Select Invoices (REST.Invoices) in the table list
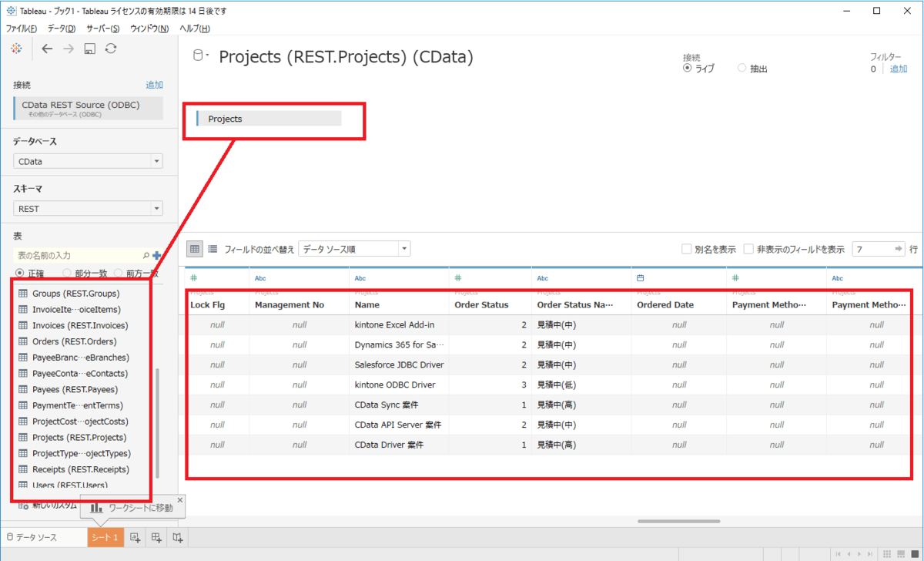Image resolution: width=924 pixels, height=561 pixels. (80, 325)
